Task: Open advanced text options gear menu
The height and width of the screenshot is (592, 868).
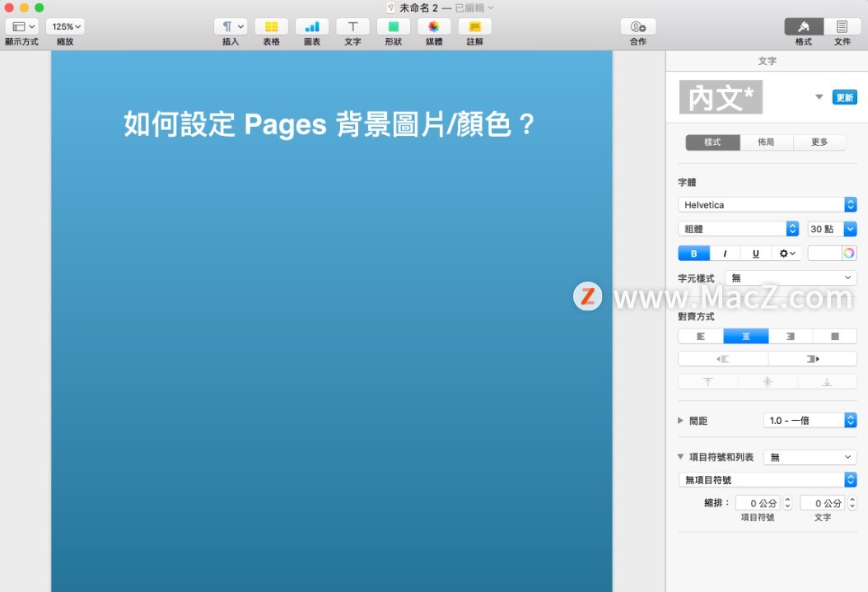Action: [x=786, y=254]
